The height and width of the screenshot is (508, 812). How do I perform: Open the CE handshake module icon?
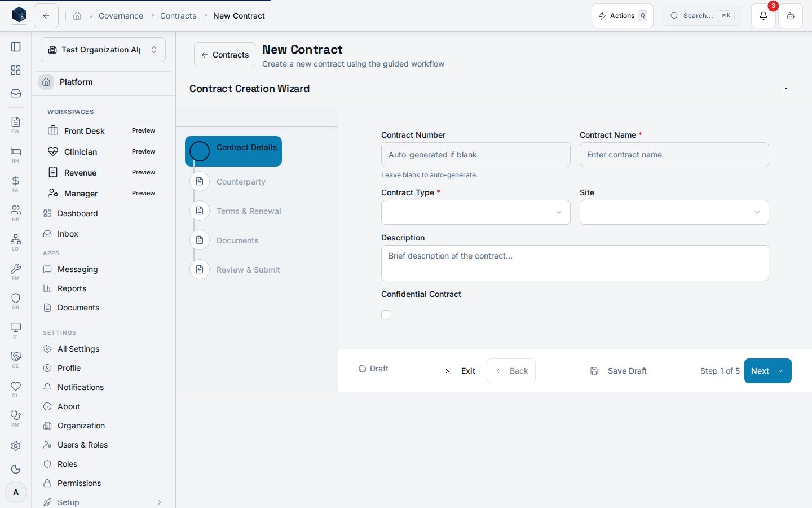pyautogui.click(x=16, y=360)
